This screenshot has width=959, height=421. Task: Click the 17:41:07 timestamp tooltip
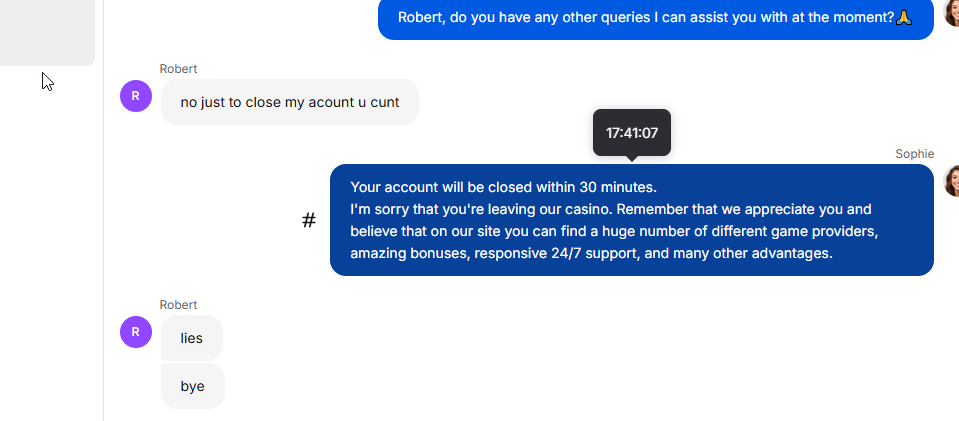[x=632, y=133]
